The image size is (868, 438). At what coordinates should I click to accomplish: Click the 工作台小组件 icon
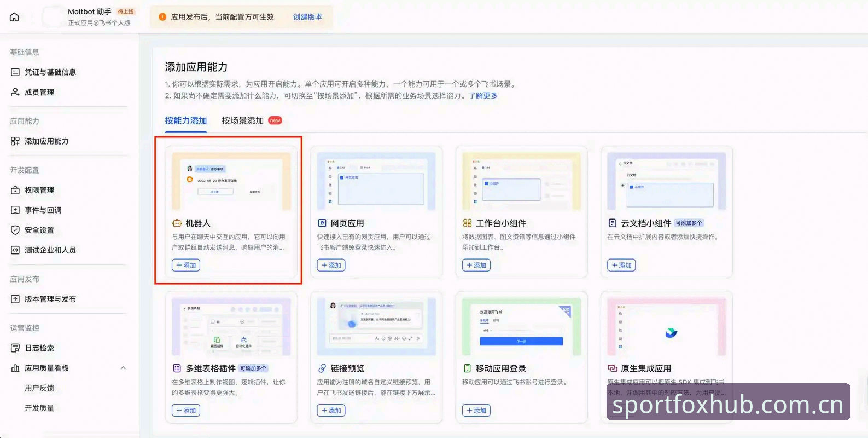(x=467, y=223)
